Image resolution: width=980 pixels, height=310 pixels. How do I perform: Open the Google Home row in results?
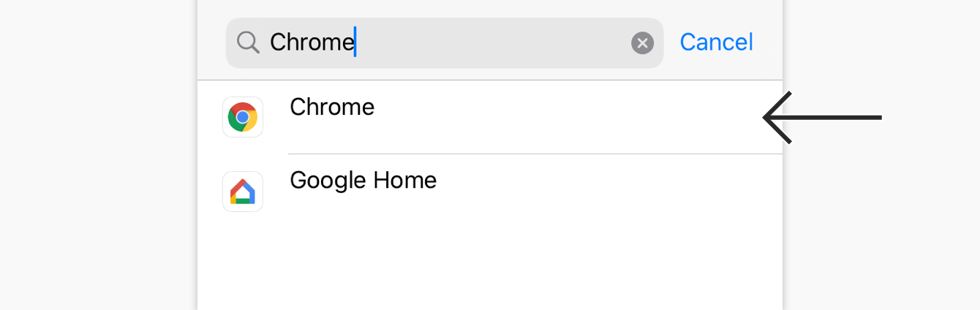coord(490,192)
